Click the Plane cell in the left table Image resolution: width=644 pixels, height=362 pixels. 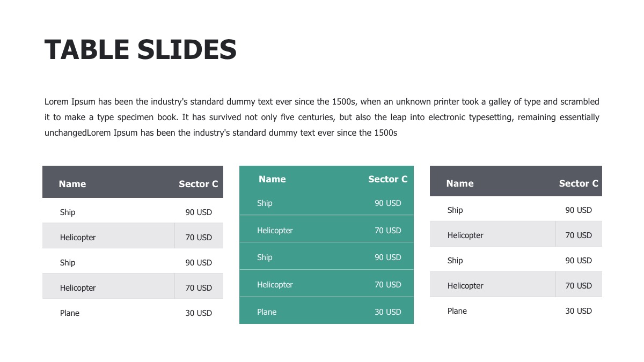point(70,313)
